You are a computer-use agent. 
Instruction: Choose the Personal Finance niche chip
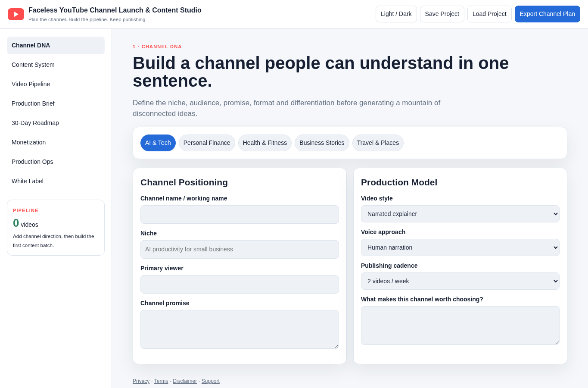pos(207,143)
